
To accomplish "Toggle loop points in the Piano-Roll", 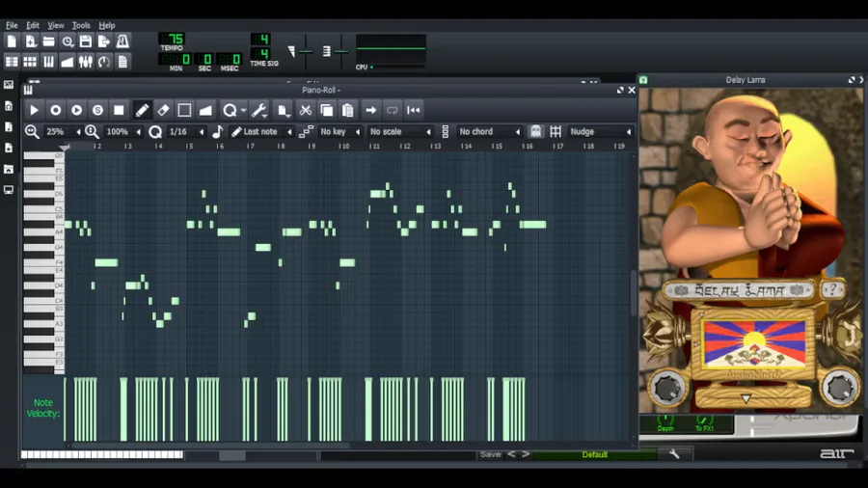I will (392, 110).
